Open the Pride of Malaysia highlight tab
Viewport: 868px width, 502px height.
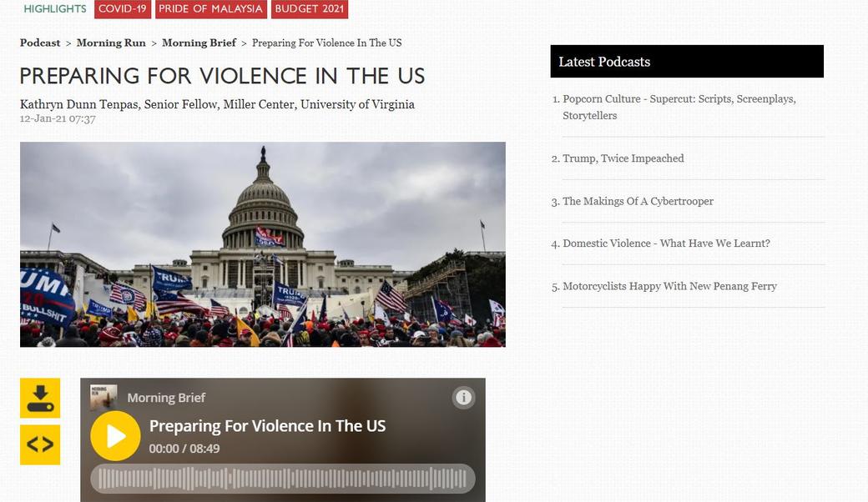(x=210, y=9)
